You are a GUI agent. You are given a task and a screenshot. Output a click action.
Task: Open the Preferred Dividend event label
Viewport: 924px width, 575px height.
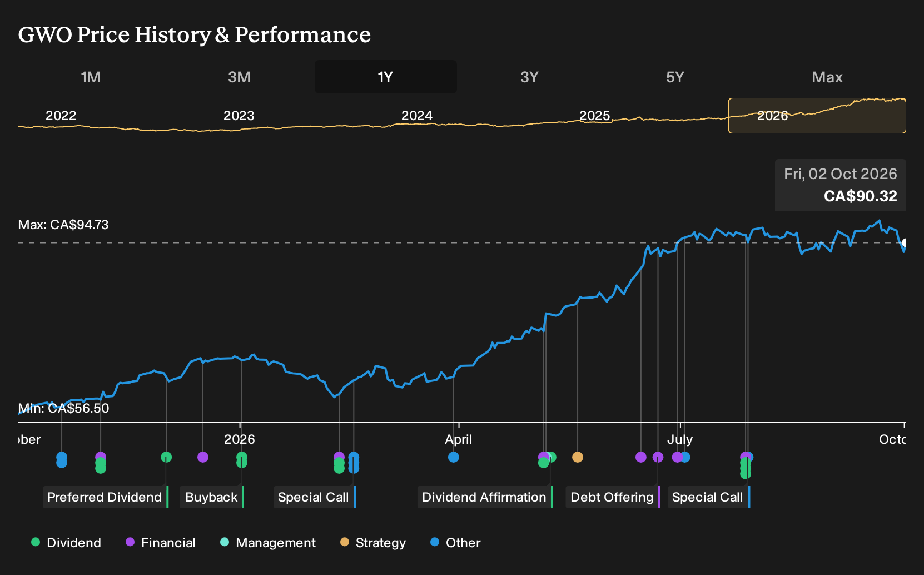tap(105, 497)
